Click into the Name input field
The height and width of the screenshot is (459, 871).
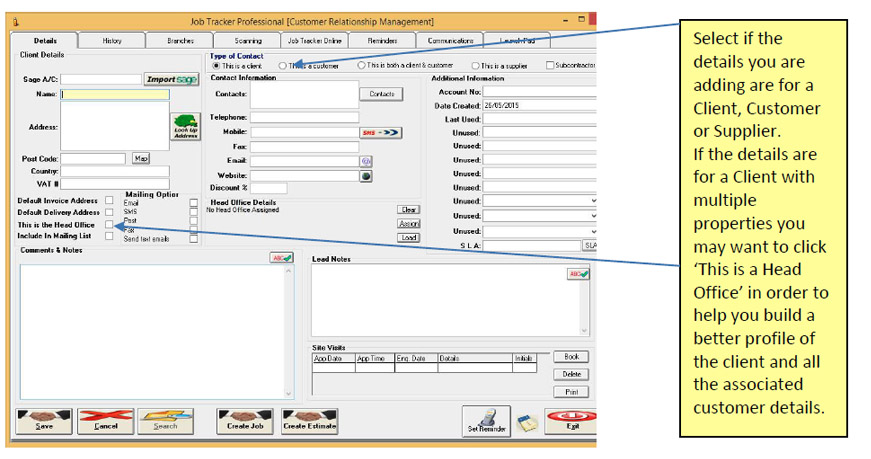click(115, 94)
